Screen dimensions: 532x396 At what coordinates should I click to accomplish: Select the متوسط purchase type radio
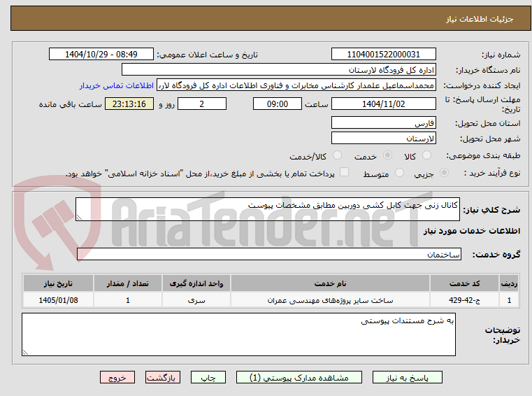click(399, 173)
